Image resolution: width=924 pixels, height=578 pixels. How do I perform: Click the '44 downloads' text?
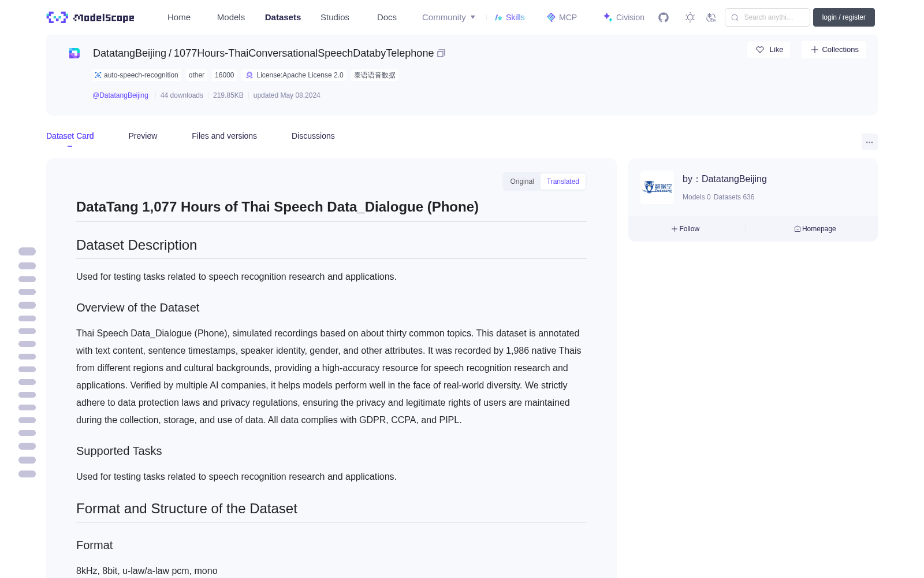click(x=182, y=95)
